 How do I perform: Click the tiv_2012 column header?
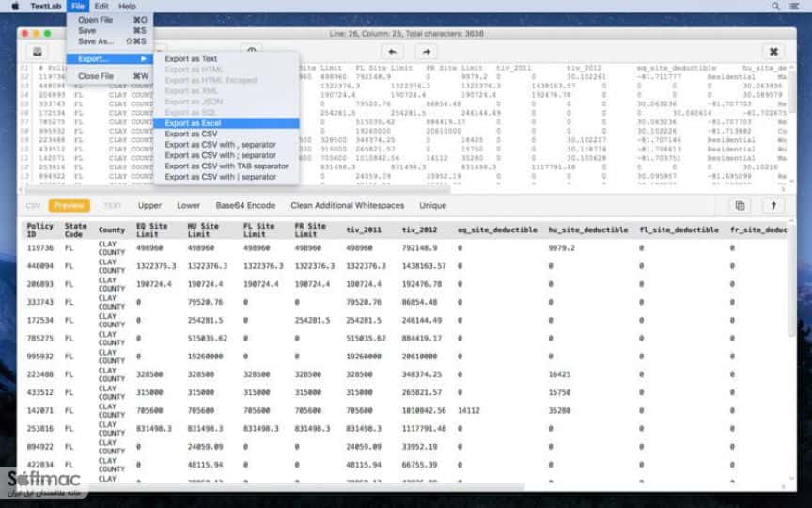click(x=419, y=230)
